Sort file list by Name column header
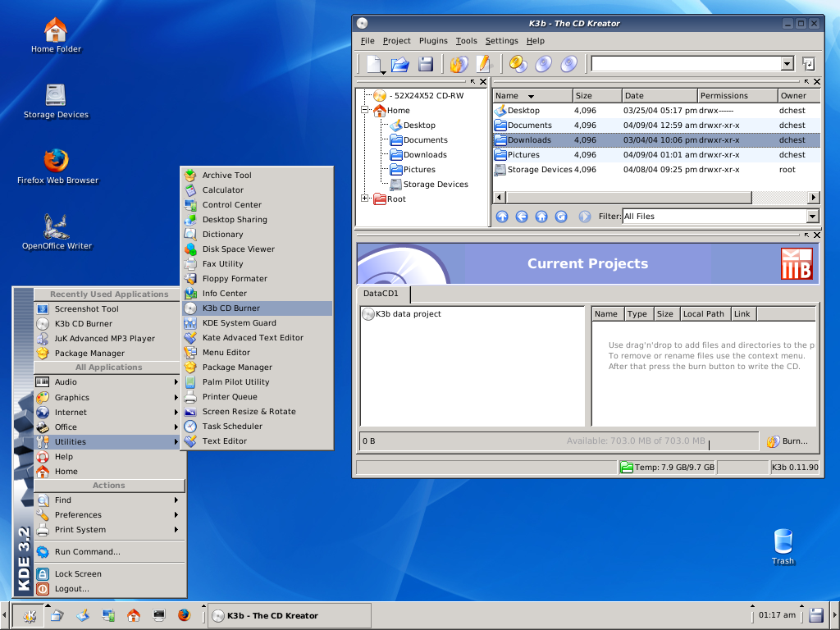Screen dimensions: 840x630 coord(532,96)
